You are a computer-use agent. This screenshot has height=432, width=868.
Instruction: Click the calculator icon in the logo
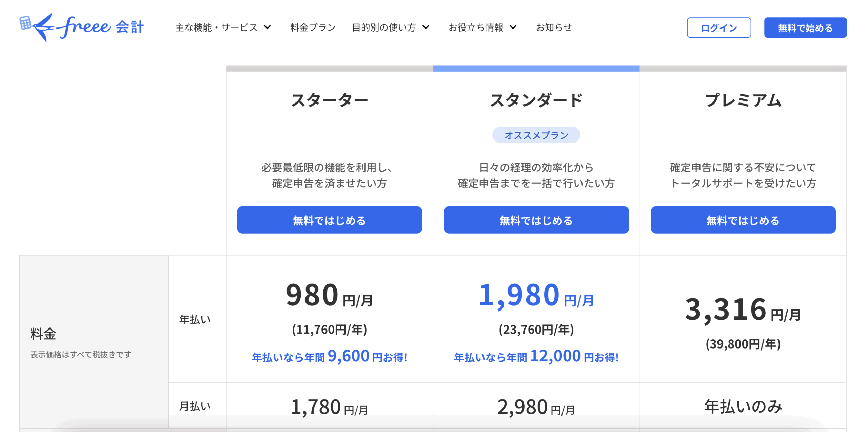(x=25, y=23)
